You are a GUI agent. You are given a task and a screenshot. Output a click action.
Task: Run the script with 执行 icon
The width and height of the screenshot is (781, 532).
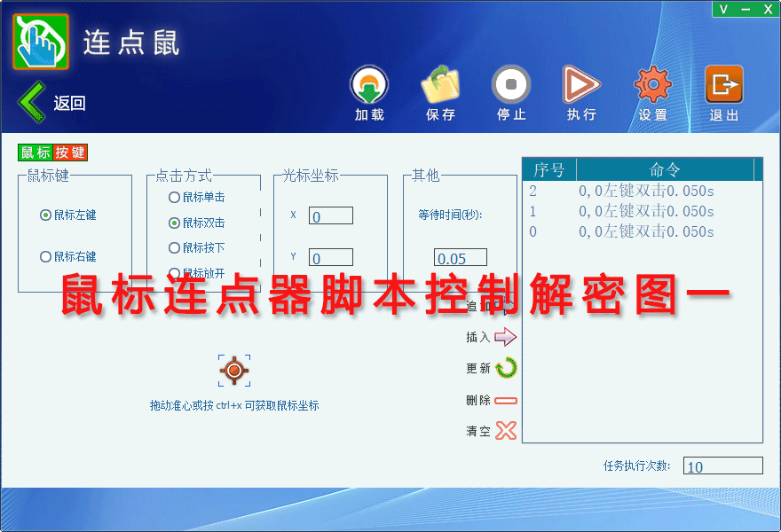click(581, 85)
